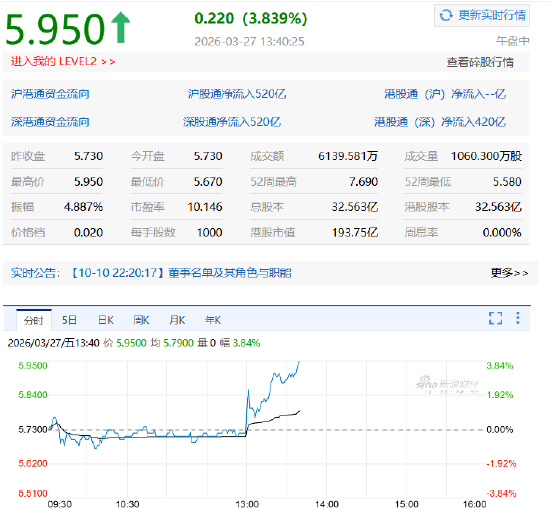The height and width of the screenshot is (508, 550).
Task: Open 深港通资金流向 link
Action: pyautogui.click(x=50, y=122)
